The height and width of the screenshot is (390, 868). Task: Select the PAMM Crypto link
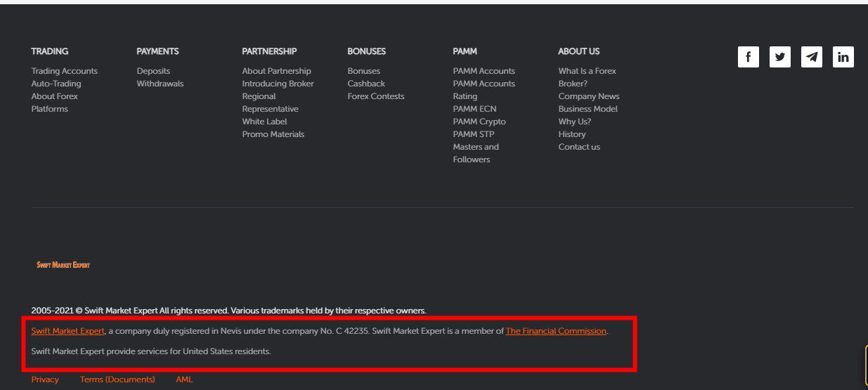point(479,122)
